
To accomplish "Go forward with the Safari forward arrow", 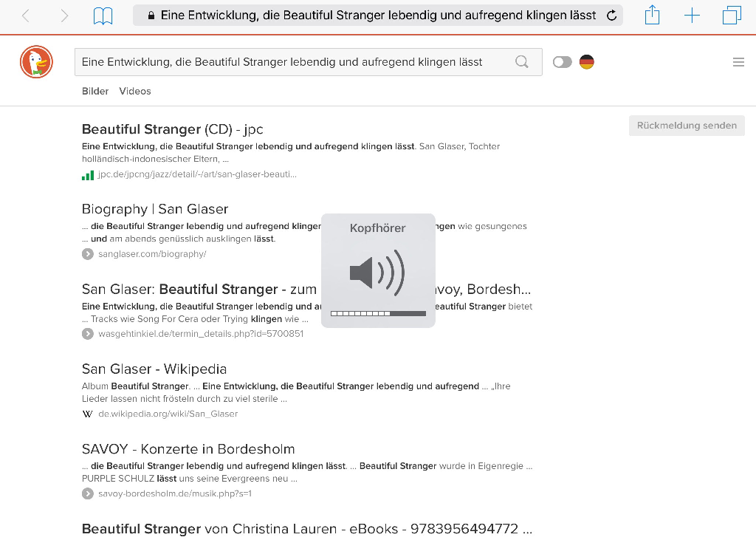I will [x=64, y=16].
